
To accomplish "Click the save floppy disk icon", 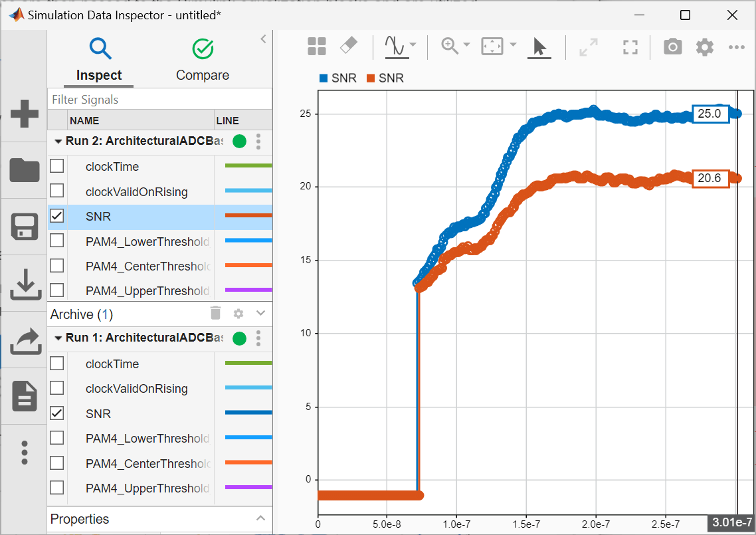I will coord(25,227).
